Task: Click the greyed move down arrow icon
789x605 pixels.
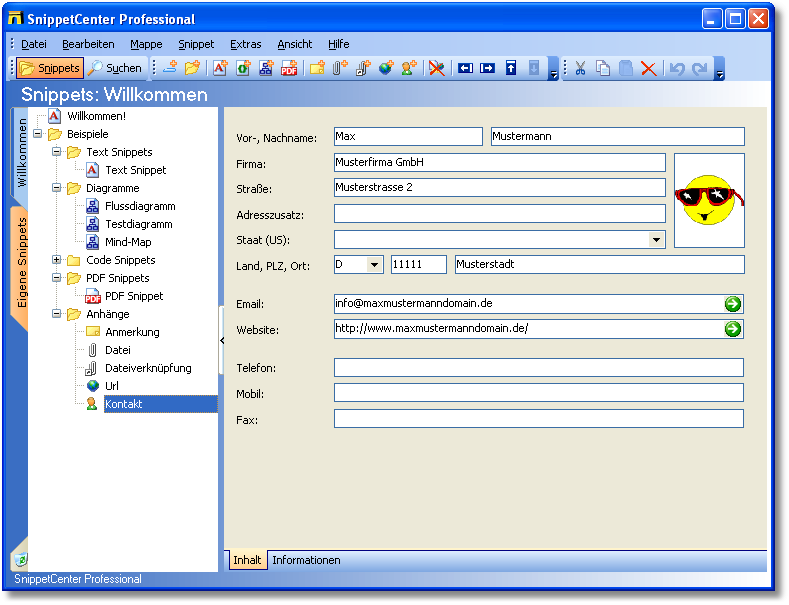Action: (534, 67)
